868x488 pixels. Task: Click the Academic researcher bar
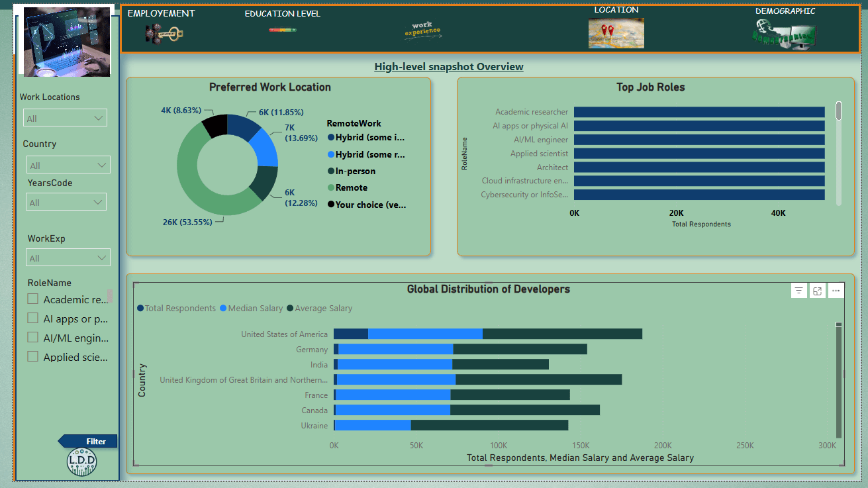[699, 112]
